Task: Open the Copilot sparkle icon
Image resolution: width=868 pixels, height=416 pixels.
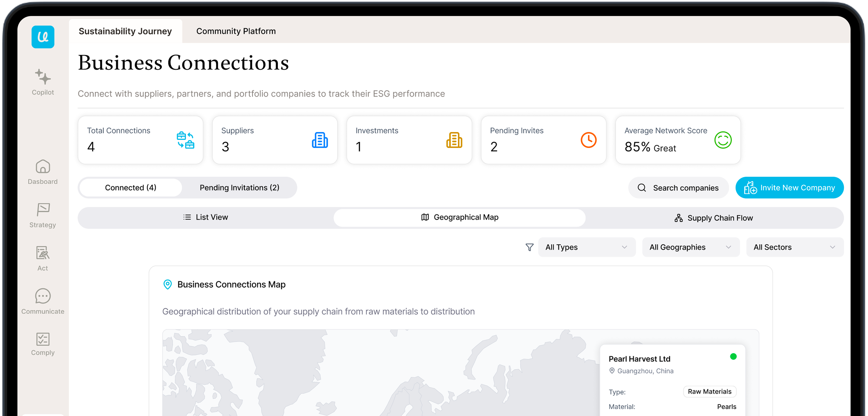Action: [43, 77]
